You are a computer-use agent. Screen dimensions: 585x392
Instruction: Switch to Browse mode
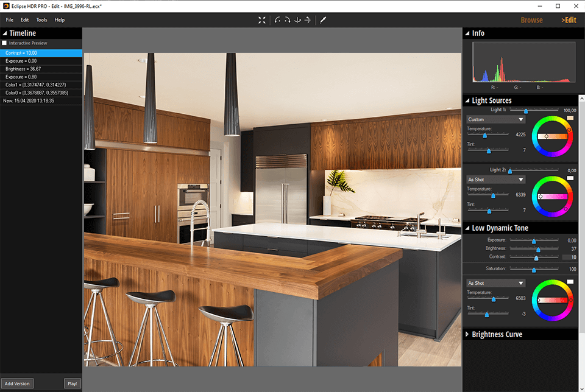click(531, 19)
